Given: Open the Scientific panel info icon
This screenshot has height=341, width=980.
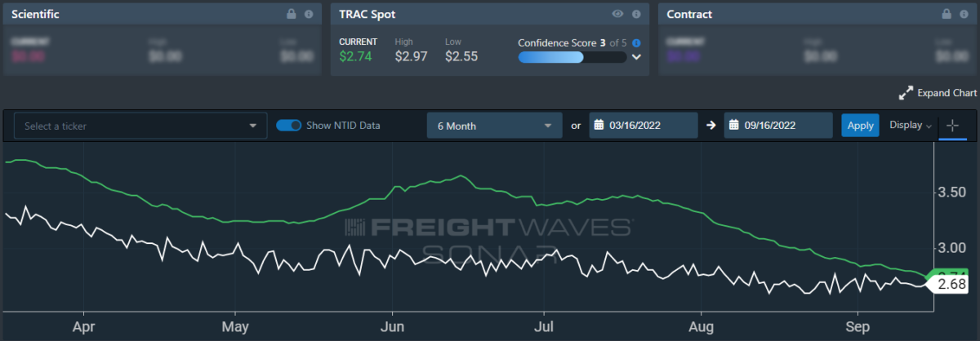Looking at the screenshot, I should (309, 15).
